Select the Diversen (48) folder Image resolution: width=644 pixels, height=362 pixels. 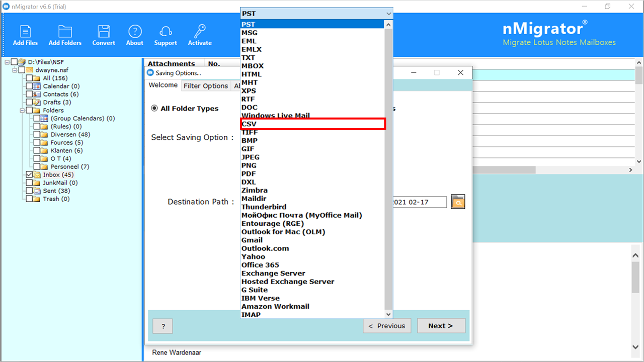tap(70, 134)
